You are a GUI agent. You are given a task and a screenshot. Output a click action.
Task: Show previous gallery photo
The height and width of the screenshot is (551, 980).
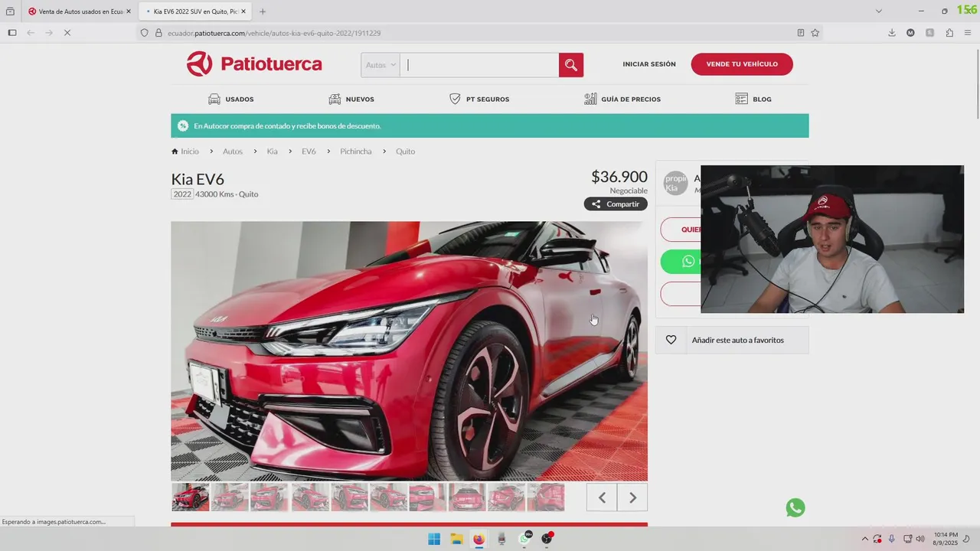tap(602, 497)
